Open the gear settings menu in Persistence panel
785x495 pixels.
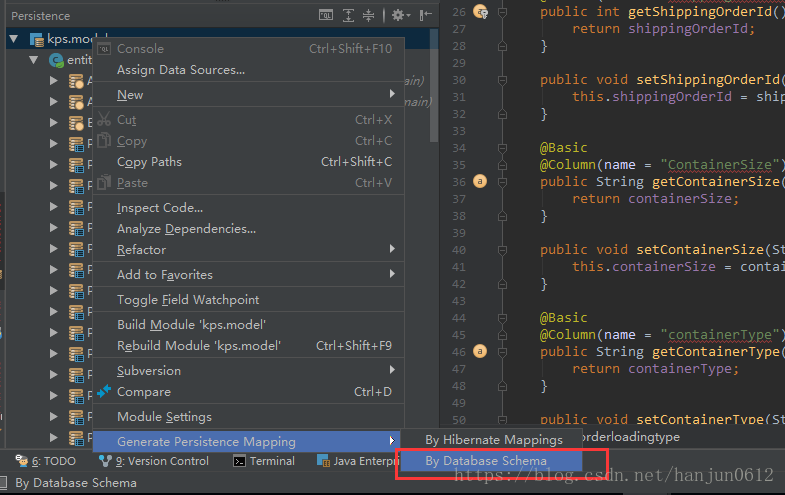pyautogui.click(x=400, y=16)
